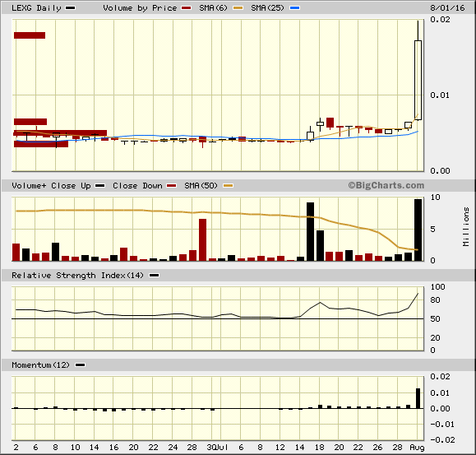This screenshot has width=476, height=455.
Task: Click the Close Down red legend marker
Action: point(172,186)
